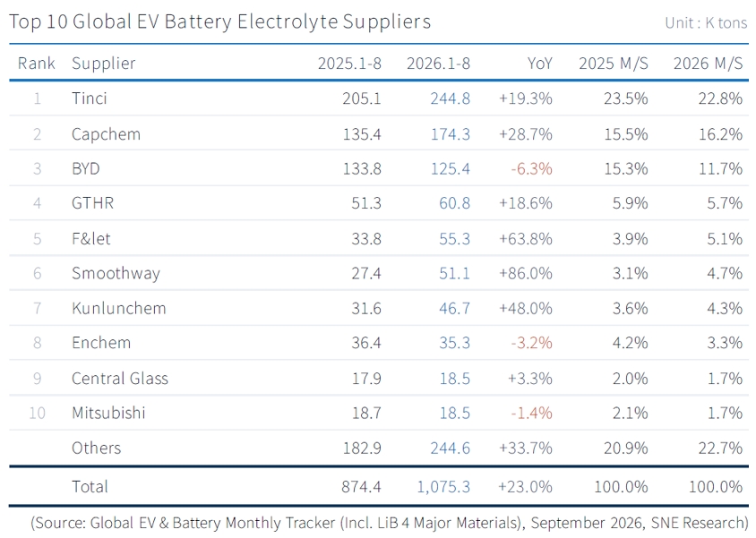
Task: Click Mitsubishi's -1.4% YoY value
Action: [531, 414]
